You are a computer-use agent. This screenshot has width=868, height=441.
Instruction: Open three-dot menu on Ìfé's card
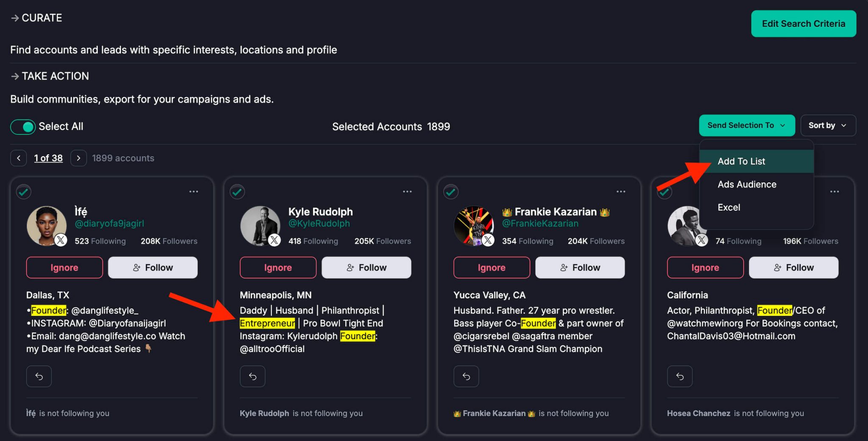click(194, 192)
